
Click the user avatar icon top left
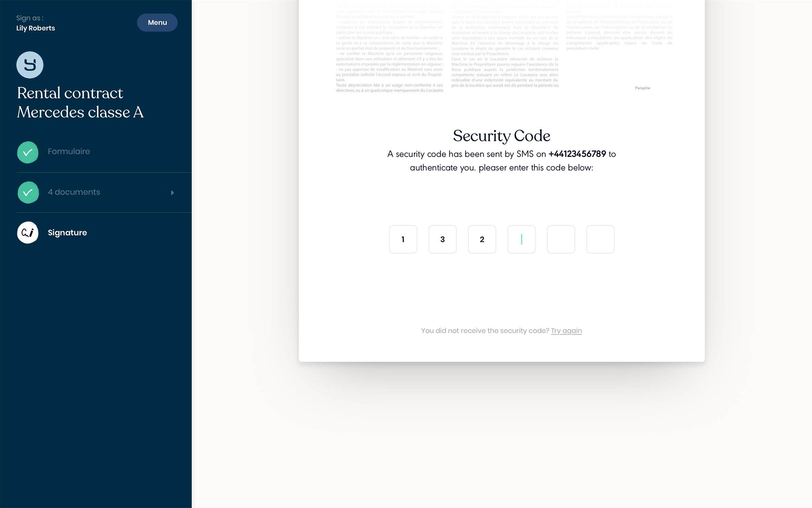tap(30, 64)
